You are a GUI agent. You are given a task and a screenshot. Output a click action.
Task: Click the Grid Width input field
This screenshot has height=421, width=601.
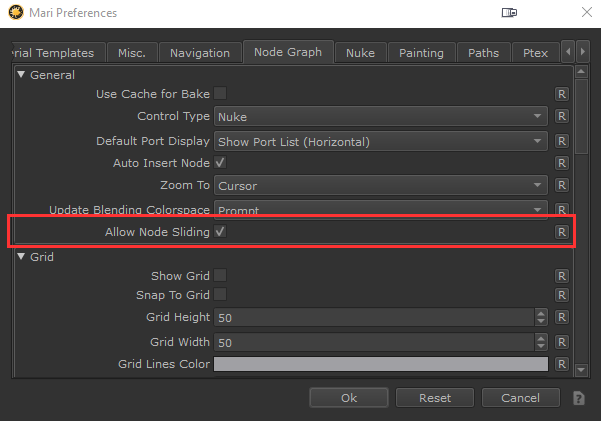point(374,342)
